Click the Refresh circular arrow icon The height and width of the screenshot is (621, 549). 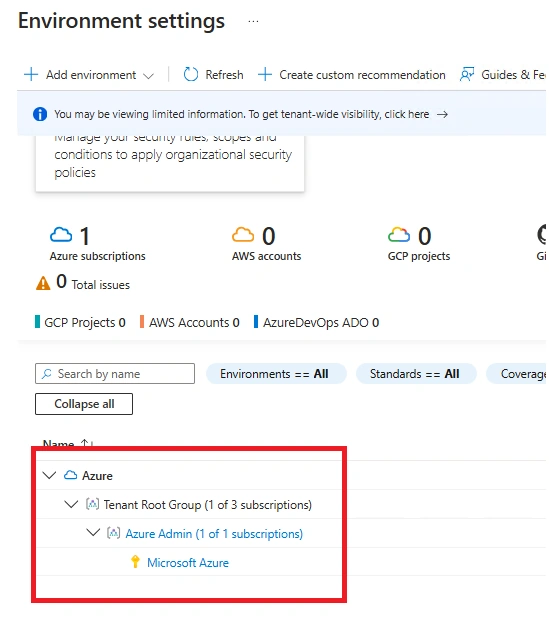pos(191,74)
